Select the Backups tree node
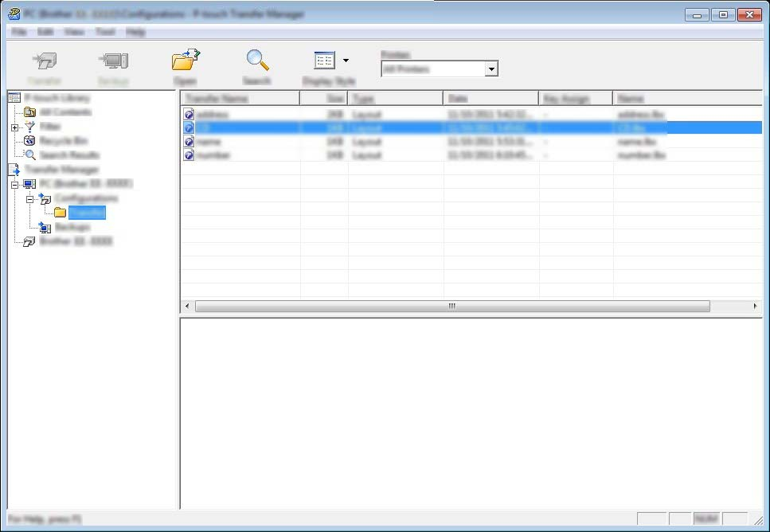Viewport: 770px width, 532px height. point(72,227)
